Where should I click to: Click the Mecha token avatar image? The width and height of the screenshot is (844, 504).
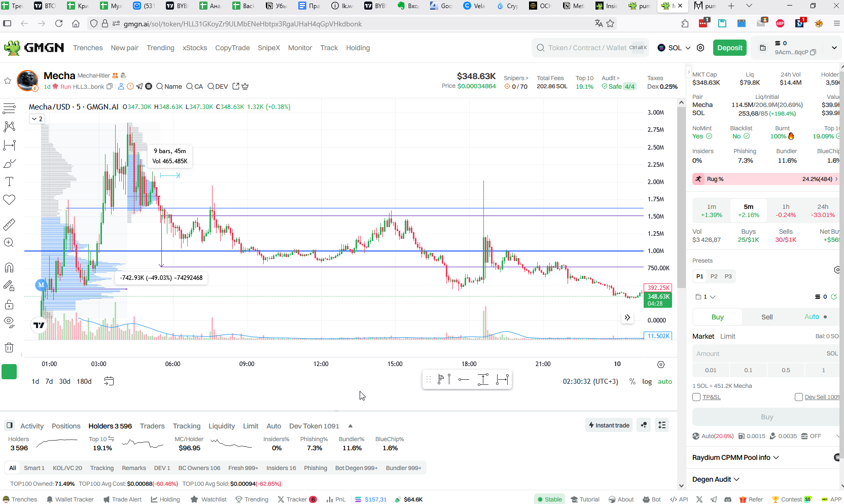pyautogui.click(x=27, y=81)
